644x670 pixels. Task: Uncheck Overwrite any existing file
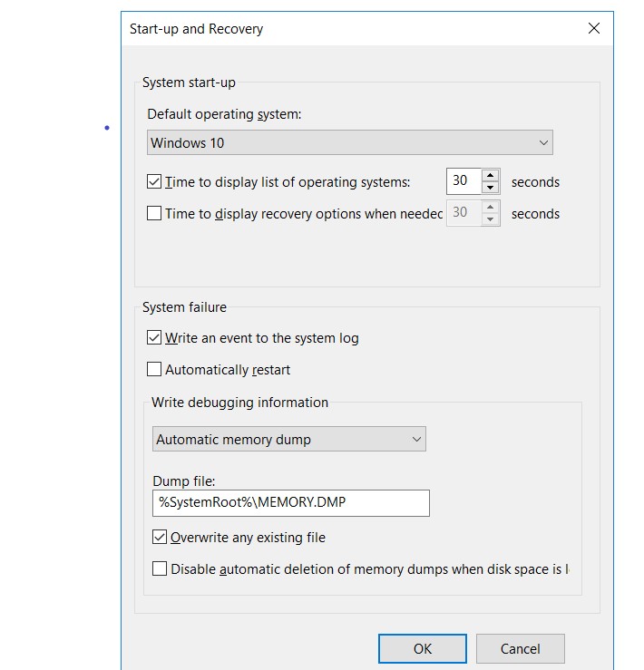[x=160, y=537]
